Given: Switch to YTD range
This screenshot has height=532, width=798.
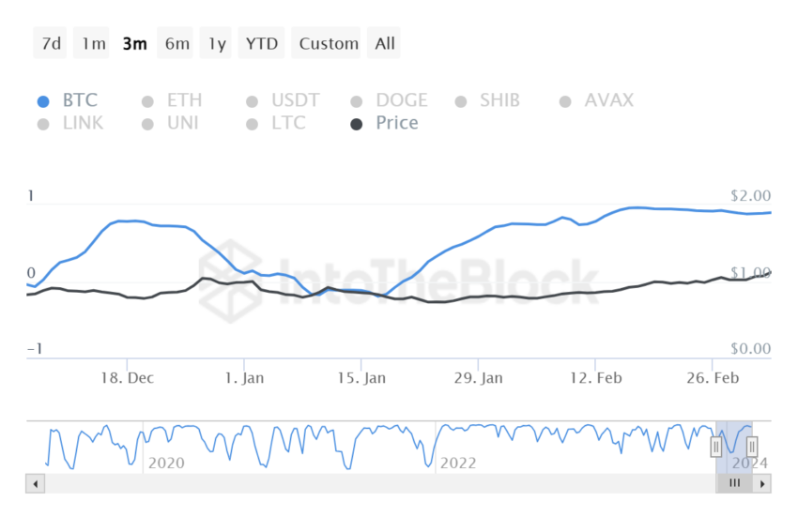Looking at the screenshot, I should click(x=261, y=43).
